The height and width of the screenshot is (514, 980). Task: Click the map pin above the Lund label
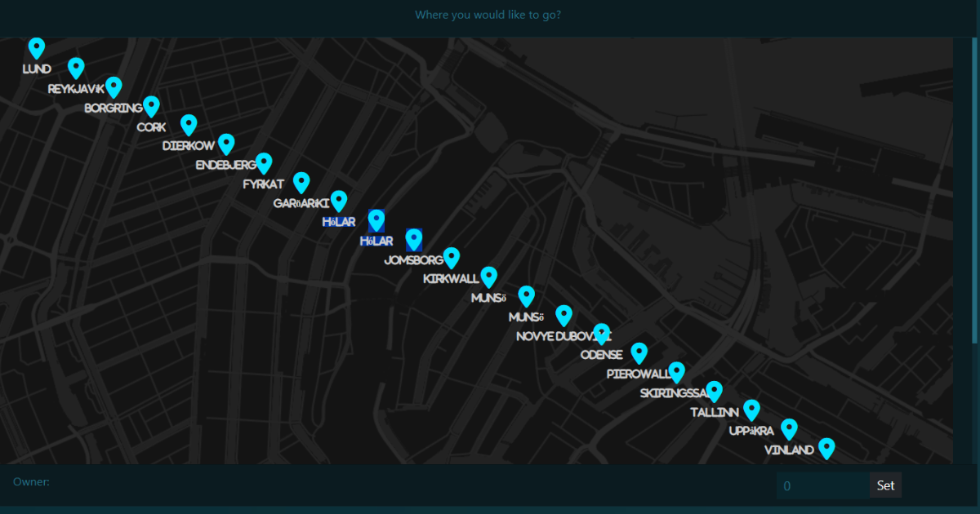tap(37, 48)
